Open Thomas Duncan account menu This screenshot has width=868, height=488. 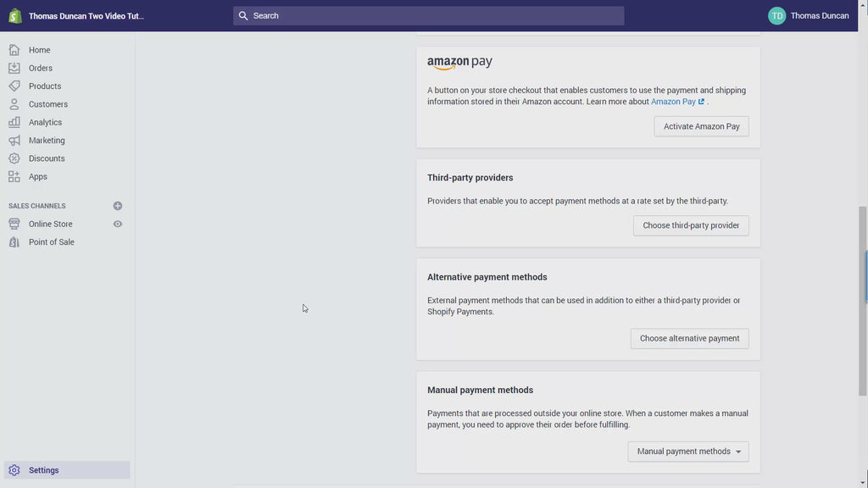tap(808, 15)
